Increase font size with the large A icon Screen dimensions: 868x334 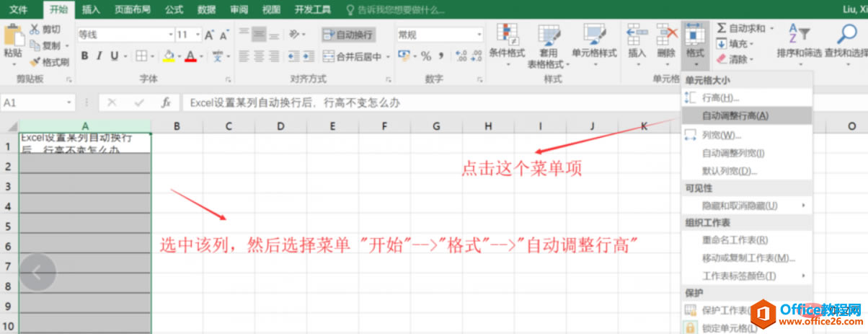click(210, 35)
